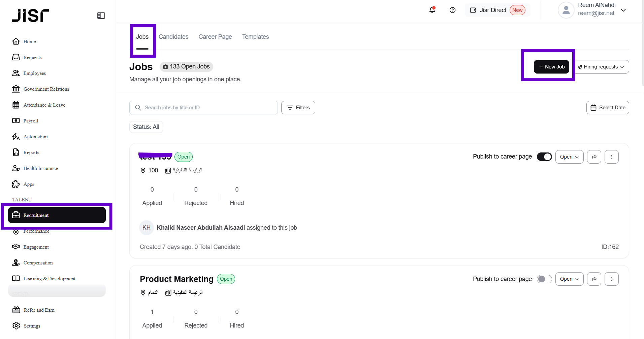Switch to the Candidates tab

173,37
